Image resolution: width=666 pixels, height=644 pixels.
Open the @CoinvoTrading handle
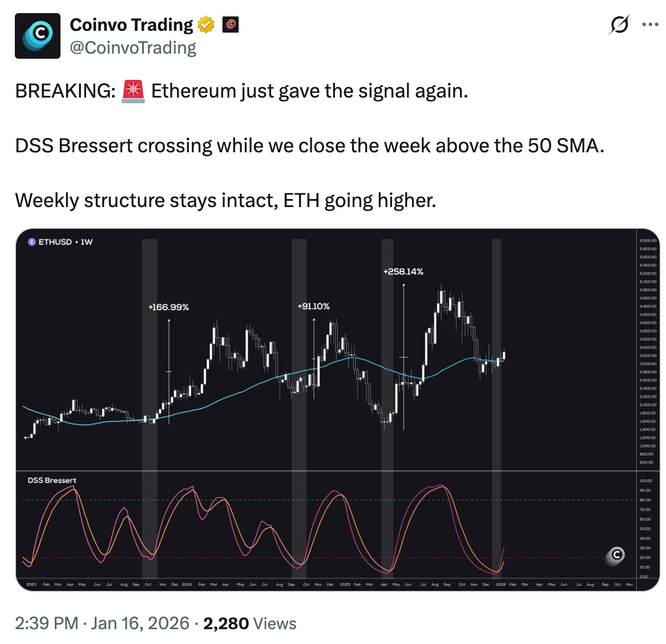pyautogui.click(x=133, y=47)
